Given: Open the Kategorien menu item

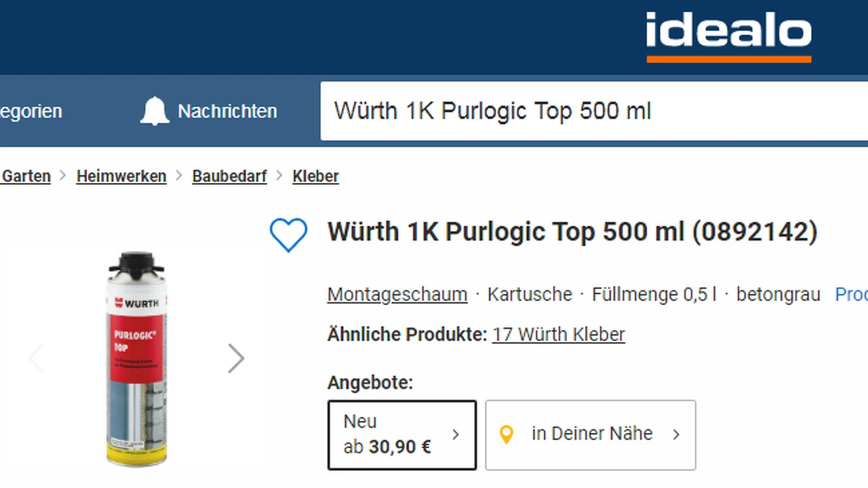Looking at the screenshot, I should click(31, 111).
